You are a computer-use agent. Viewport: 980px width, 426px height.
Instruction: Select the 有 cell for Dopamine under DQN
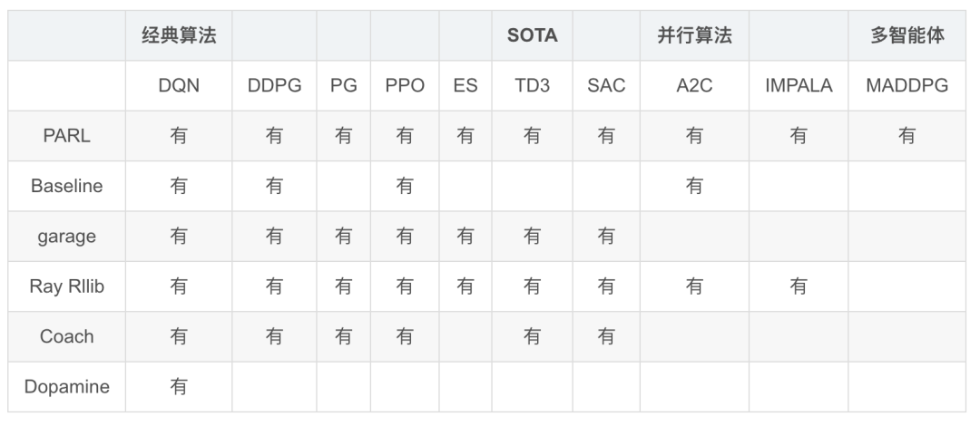179,387
